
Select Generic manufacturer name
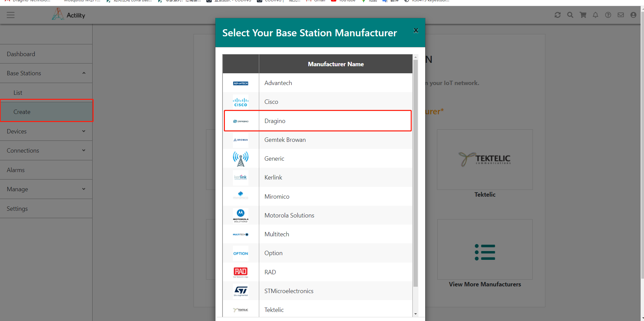(x=274, y=159)
